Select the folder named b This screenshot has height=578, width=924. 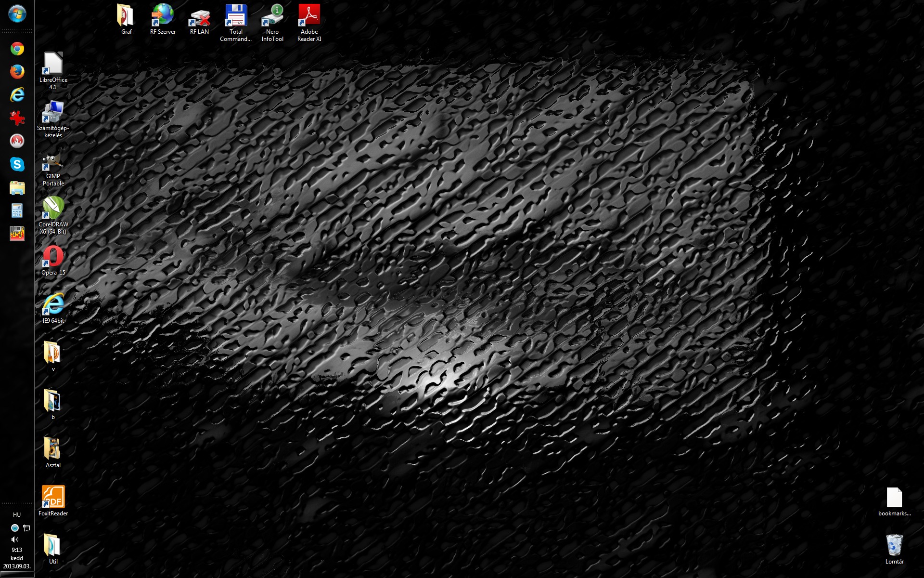click(x=53, y=405)
